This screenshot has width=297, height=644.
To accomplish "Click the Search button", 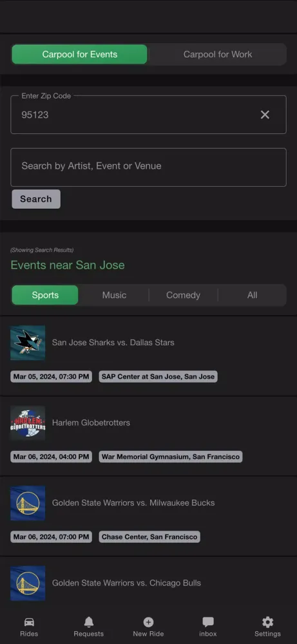I will (36, 199).
